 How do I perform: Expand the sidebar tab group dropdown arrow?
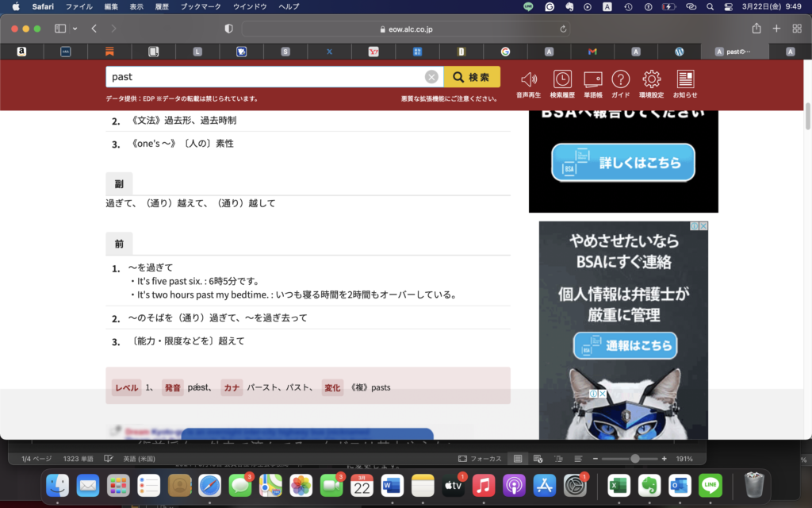click(x=75, y=29)
